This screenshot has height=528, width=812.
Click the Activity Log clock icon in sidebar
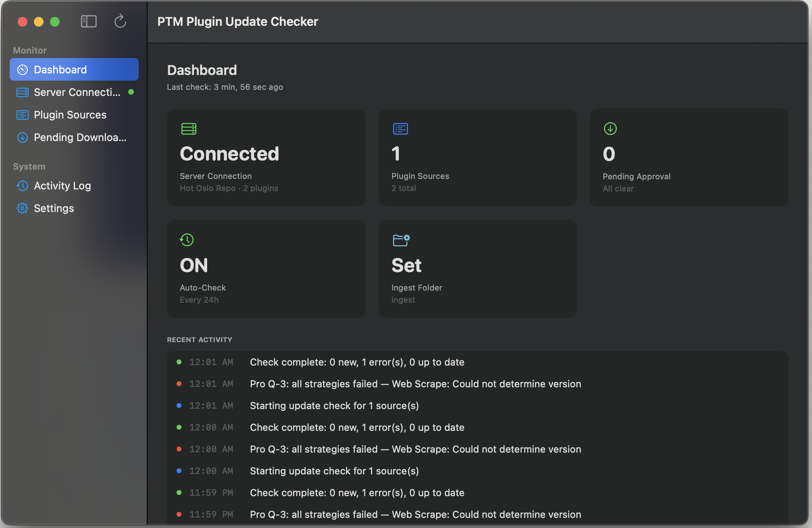click(x=23, y=186)
